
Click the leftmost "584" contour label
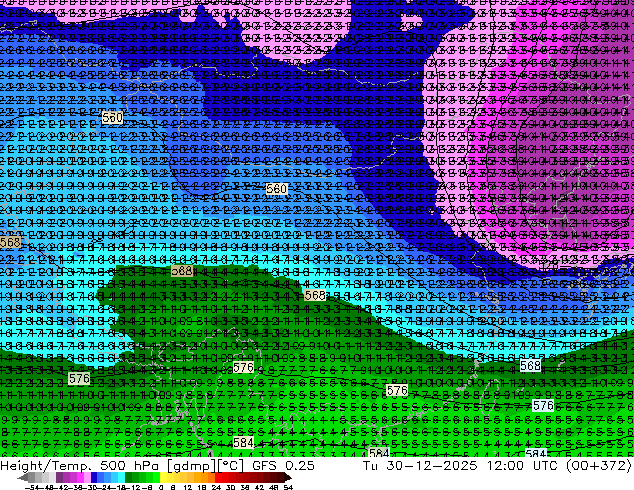[x=243, y=442]
